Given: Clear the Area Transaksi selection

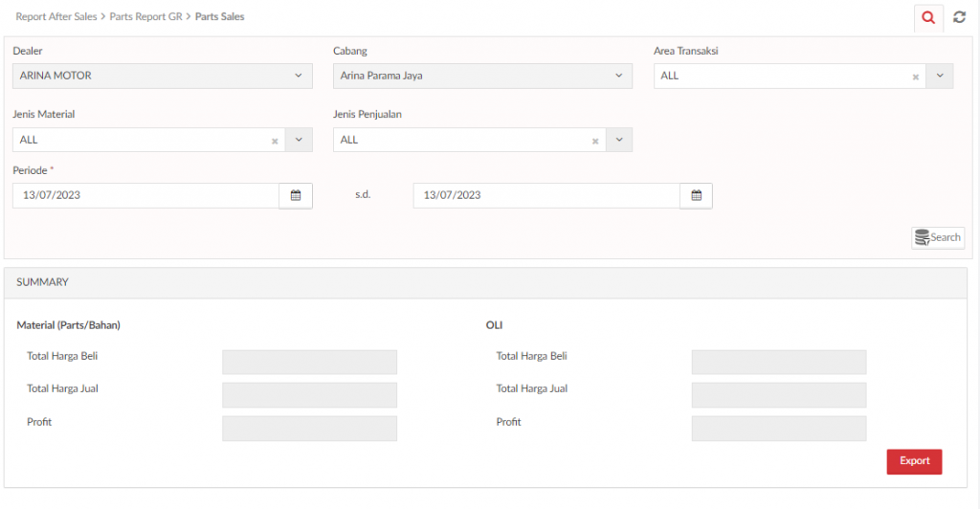Looking at the screenshot, I should click(x=916, y=77).
